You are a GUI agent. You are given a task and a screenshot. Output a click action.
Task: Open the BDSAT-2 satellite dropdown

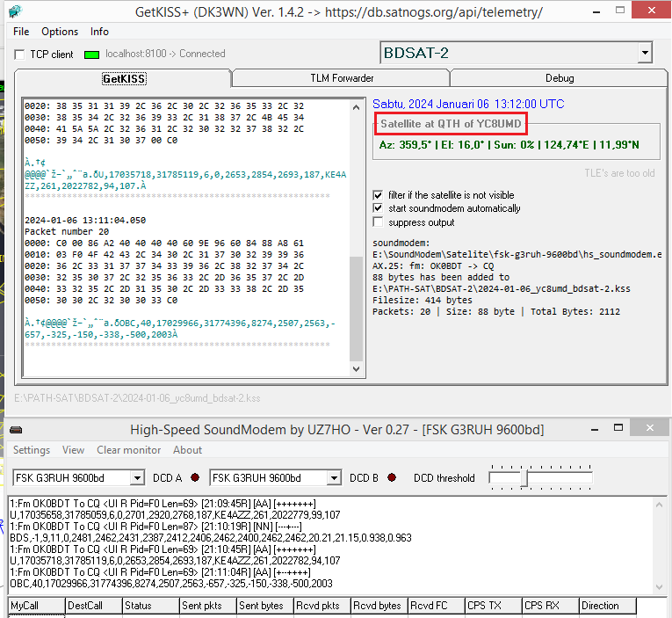click(645, 53)
